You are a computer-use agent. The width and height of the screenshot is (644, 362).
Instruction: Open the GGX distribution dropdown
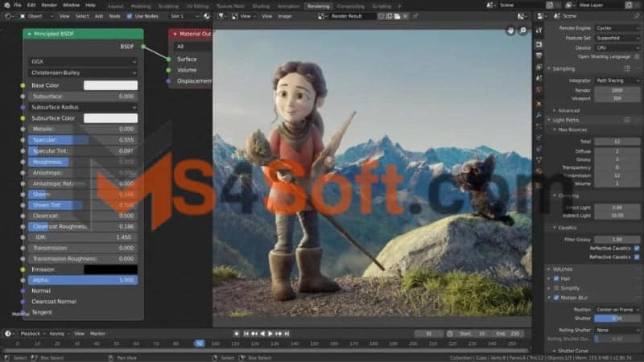point(83,61)
